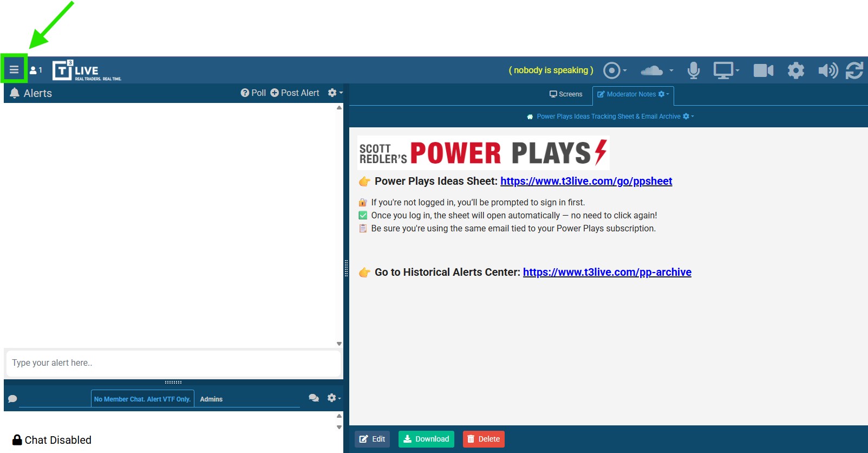Expand the screen share dropdown arrow
The width and height of the screenshot is (868, 453).
point(738,70)
